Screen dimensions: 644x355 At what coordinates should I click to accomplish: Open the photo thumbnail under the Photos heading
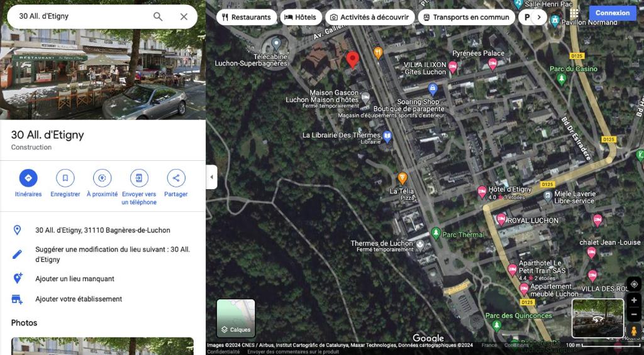coord(103,346)
